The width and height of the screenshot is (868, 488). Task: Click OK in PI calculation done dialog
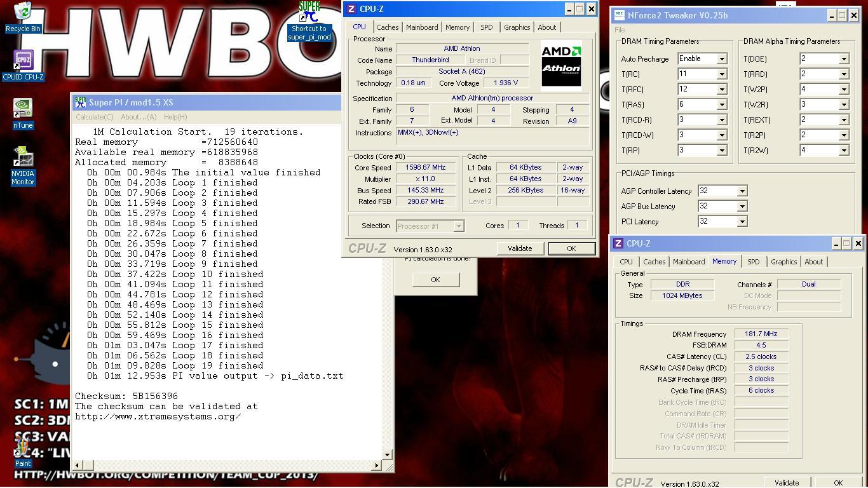coord(435,280)
